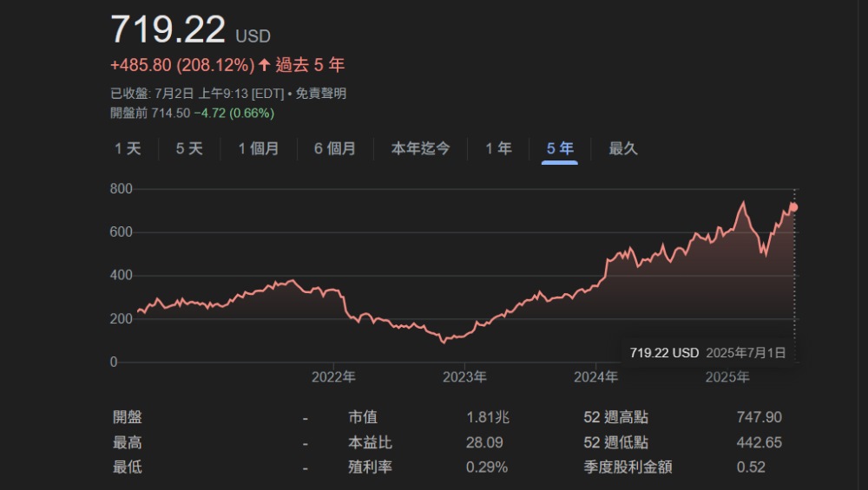
Task: Switch to the 1 天 time range
Action: point(128,148)
